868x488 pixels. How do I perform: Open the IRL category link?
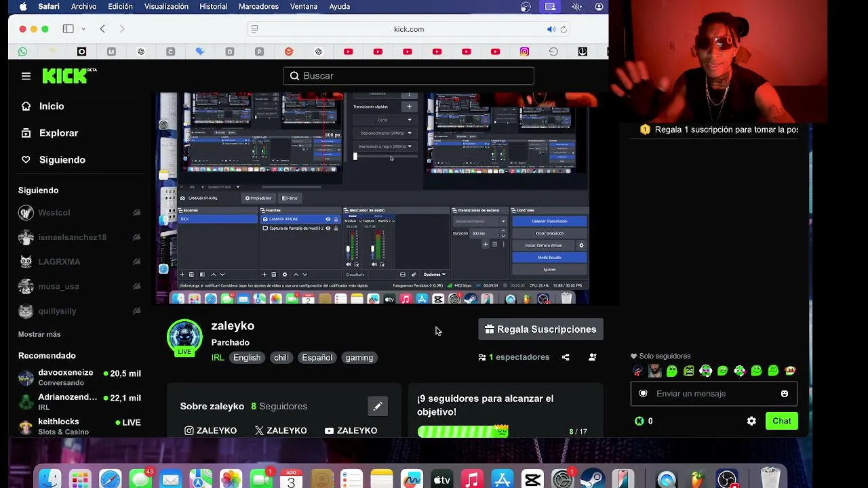218,358
